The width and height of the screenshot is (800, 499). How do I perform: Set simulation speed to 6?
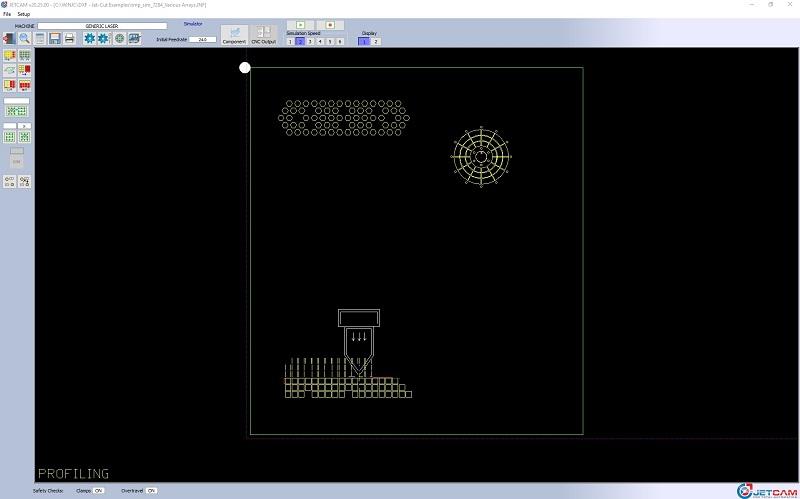[340, 41]
